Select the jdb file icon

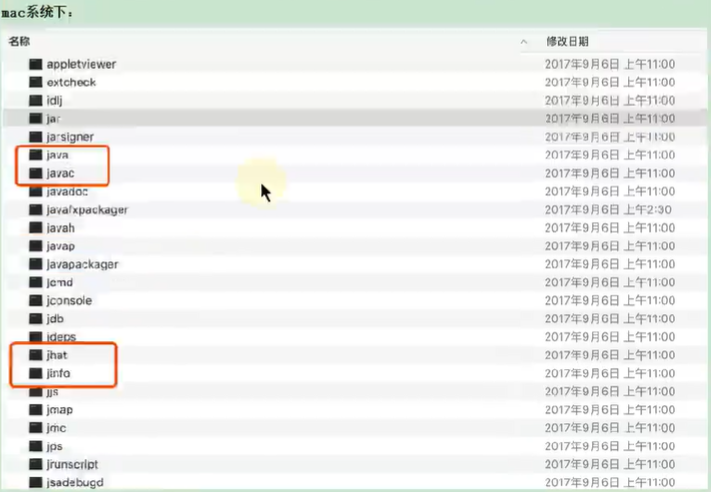coord(36,318)
